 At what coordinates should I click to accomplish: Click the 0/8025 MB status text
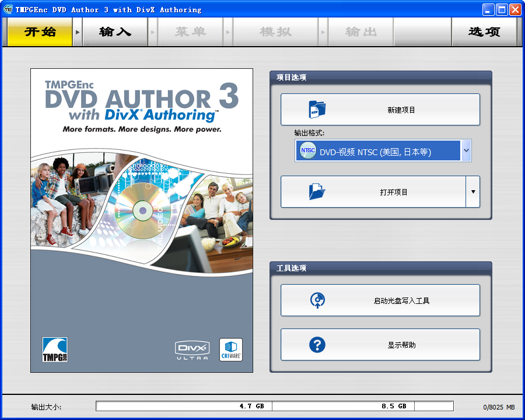coord(499,407)
